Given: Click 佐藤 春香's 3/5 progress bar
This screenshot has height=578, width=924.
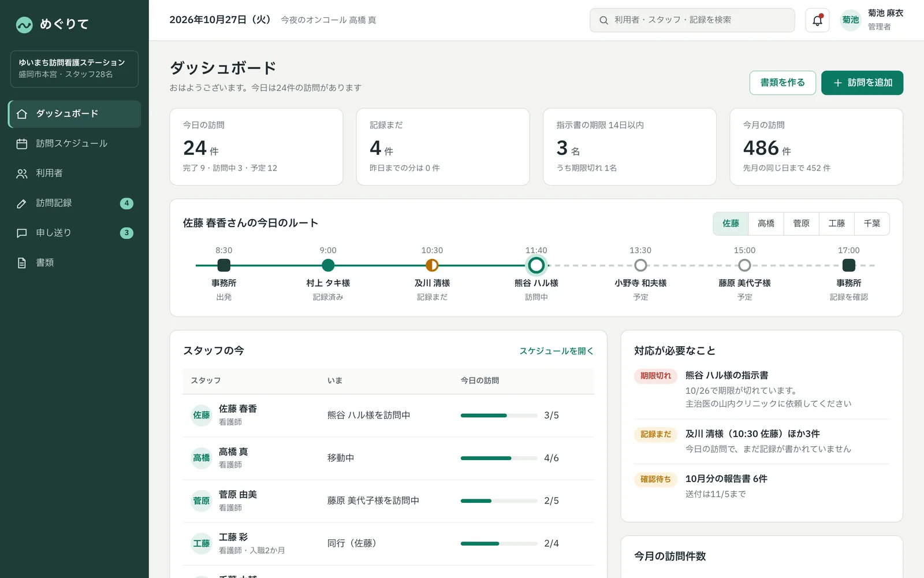Looking at the screenshot, I should point(499,416).
